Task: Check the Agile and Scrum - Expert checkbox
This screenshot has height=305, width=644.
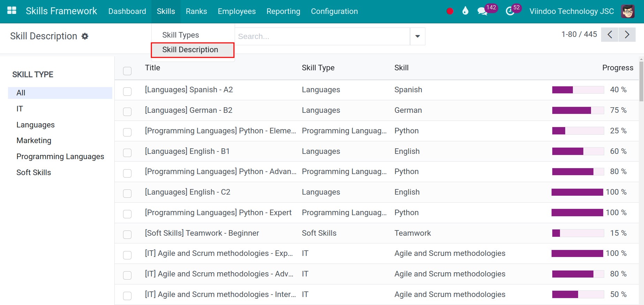Action: pos(127,255)
